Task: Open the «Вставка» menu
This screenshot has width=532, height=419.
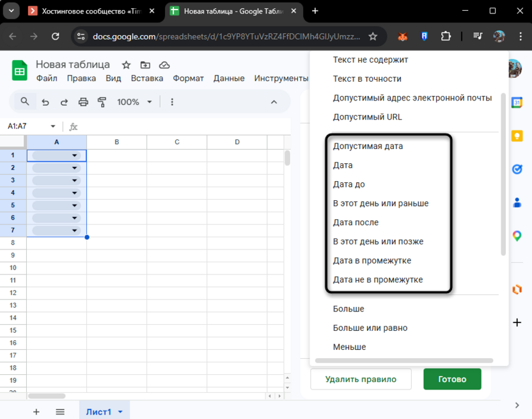Action: pyautogui.click(x=146, y=78)
